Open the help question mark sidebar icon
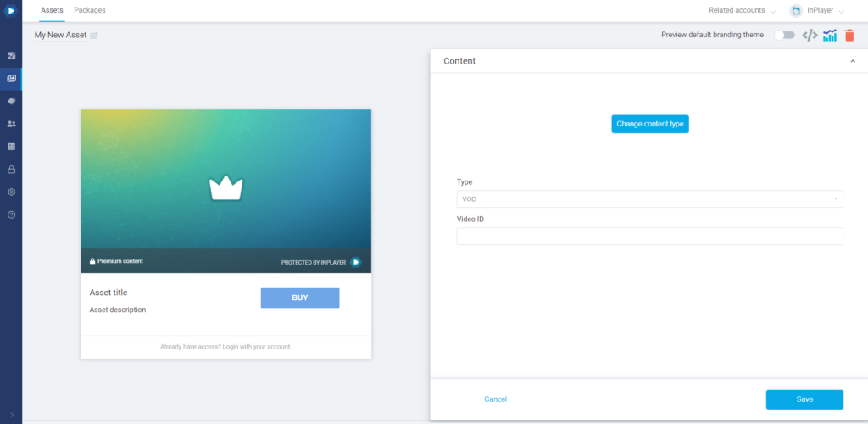Image resolution: width=868 pixels, height=424 pixels. pyautogui.click(x=11, y=215)
